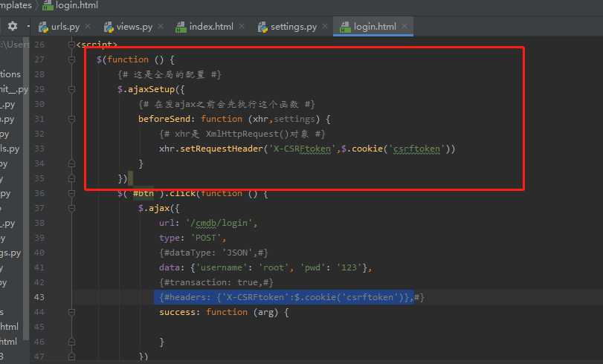Viewport: 603px width, 364px height.
Task: Click the 'username' key on line 41
Action: (221, 267)
